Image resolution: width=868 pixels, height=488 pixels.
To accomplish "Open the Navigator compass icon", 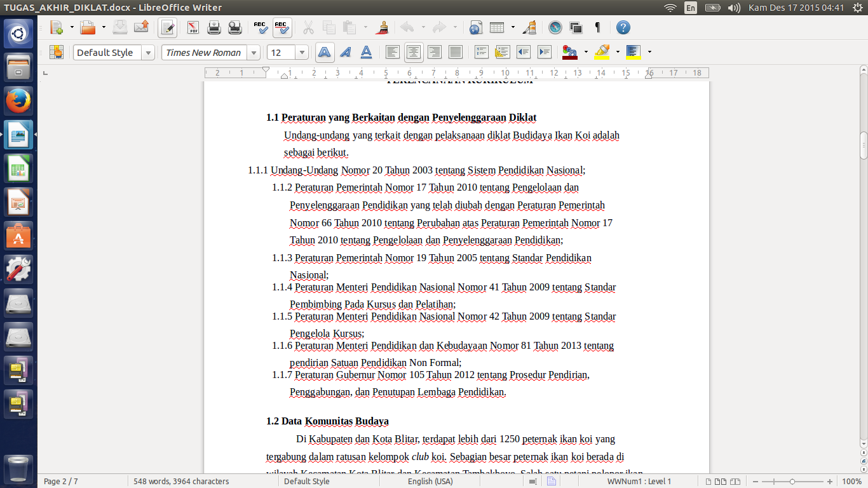I will pyautogui.click(x=555, y=27).
